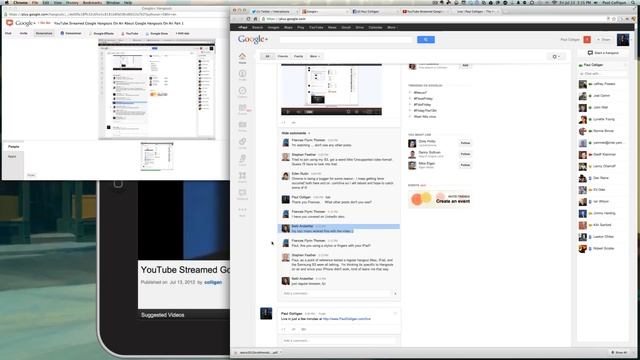
Task: Open the Google+ tab in the right Chrome window
Action: tap(324, 11)
